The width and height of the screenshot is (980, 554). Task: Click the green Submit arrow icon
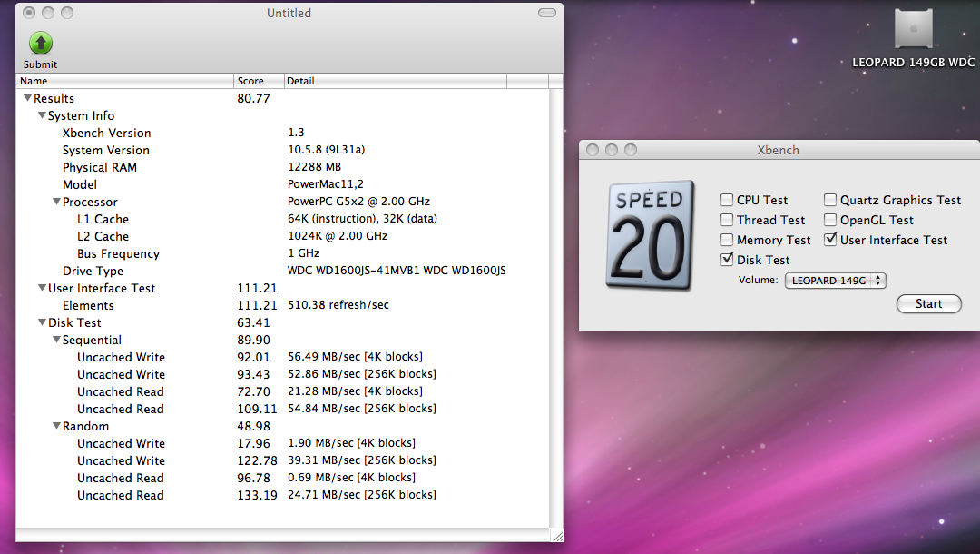(x=41, y=44)
